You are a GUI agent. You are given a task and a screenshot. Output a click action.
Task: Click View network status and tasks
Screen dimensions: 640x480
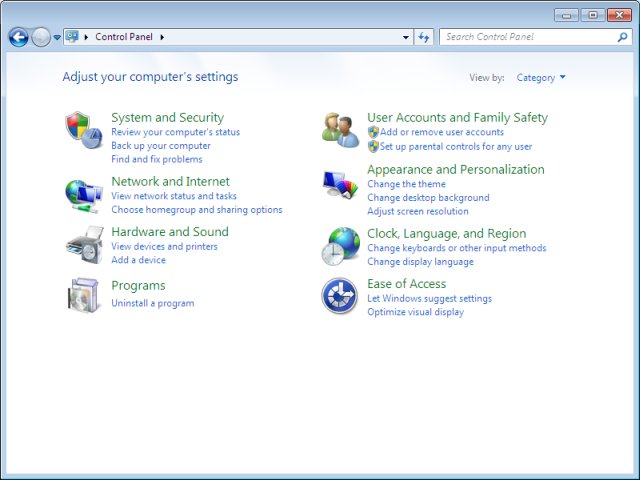174,196
